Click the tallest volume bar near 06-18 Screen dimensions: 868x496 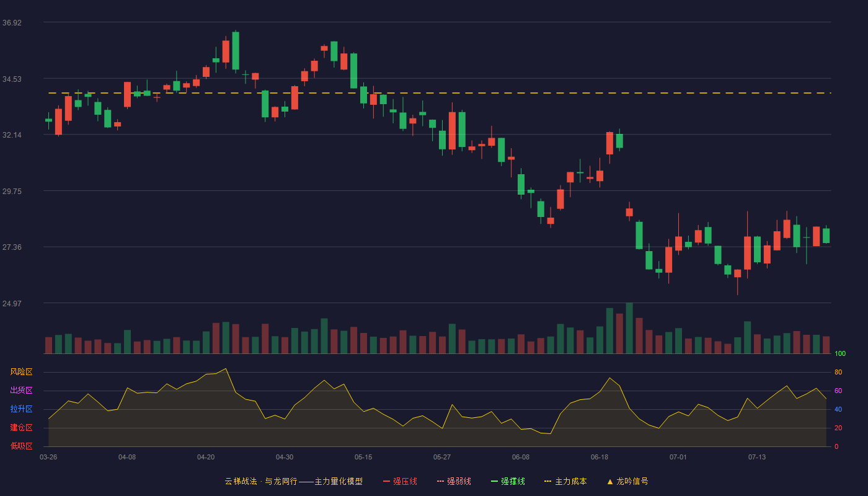629,328
